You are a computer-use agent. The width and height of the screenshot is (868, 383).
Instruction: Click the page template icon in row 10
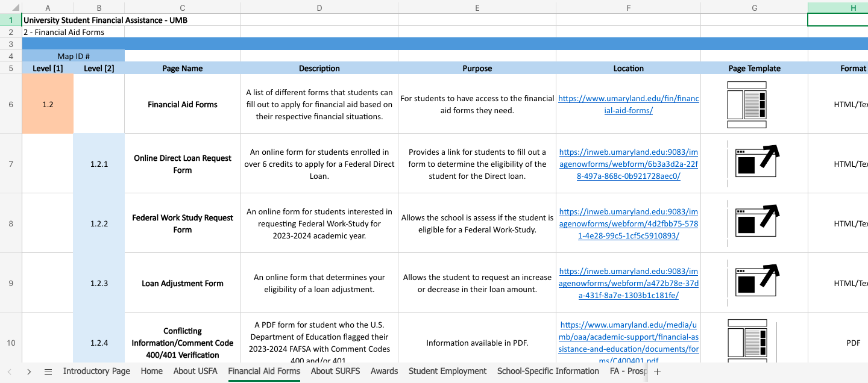(x=747, y=341)
